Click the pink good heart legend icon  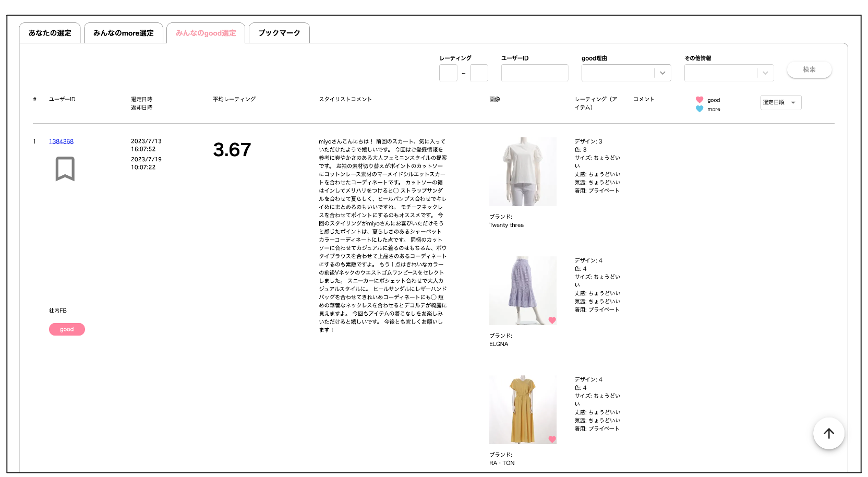[699, 100]
